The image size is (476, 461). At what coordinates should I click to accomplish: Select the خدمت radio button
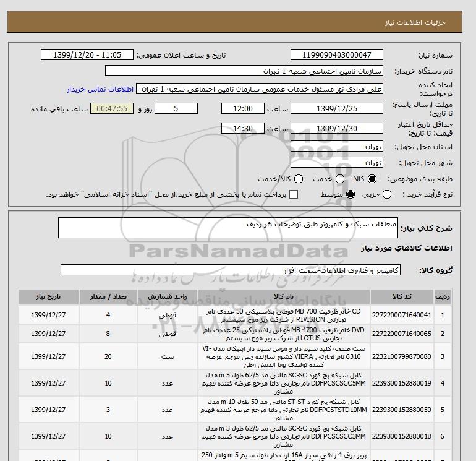pyautogui.click(x=340, y=179)
